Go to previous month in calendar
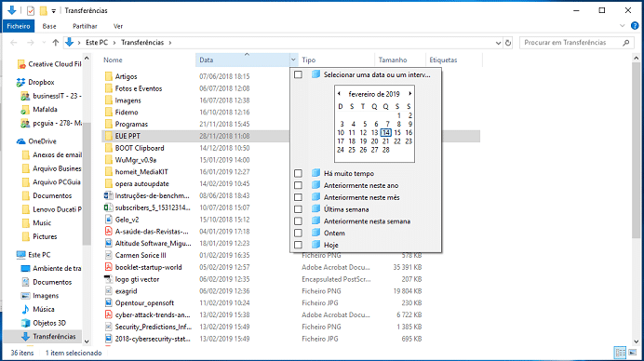Screen dimensions: 644x361 tap(339, 94)
